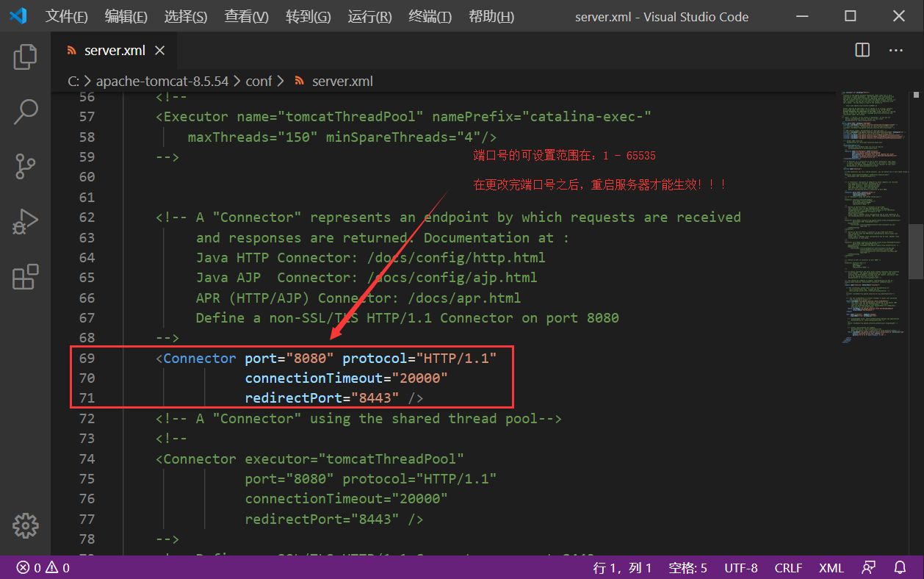The height and width of the screenshot is (579, 924).
Task: Click line number 69 in gutter
Action: point(87,358)
